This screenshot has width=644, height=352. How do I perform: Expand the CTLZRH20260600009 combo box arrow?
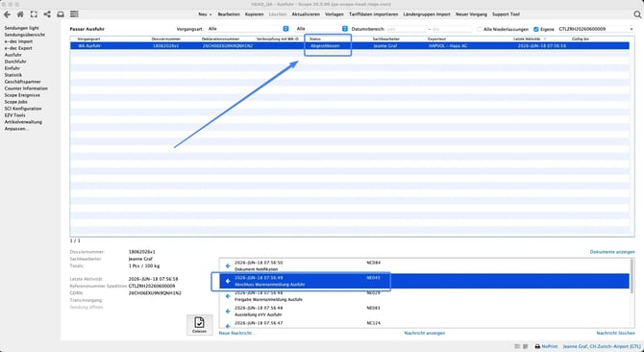pyautogui.click(x=632, y=29)
